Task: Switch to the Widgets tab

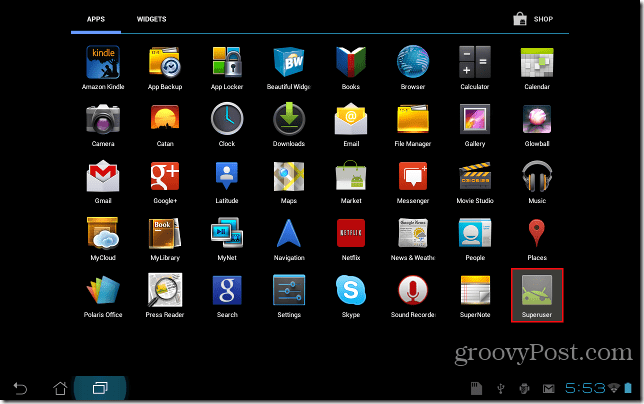Action: pyautogui.click(x=152, y=19)
